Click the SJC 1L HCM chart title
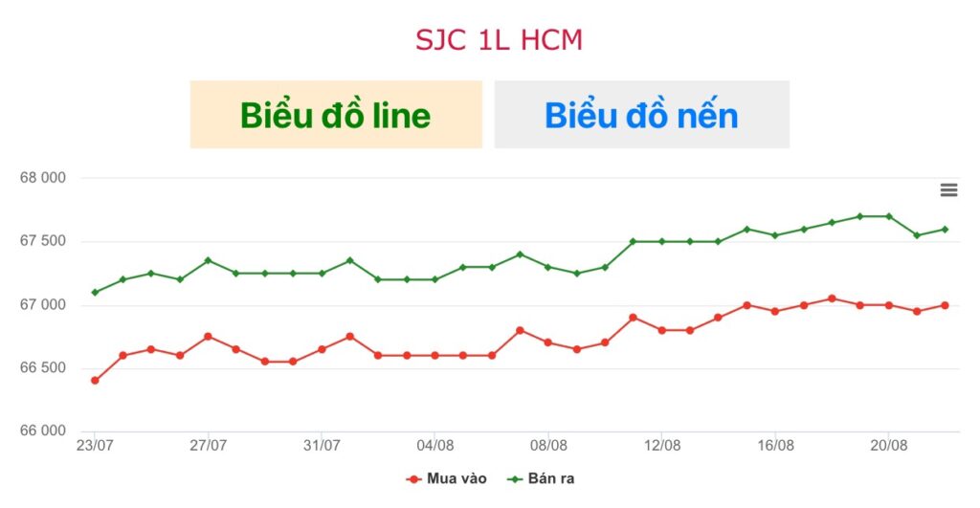 [499, 40]
